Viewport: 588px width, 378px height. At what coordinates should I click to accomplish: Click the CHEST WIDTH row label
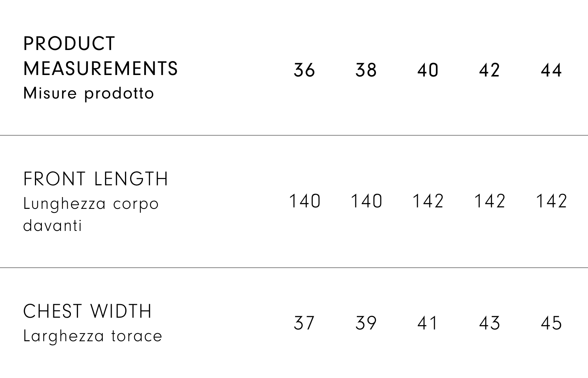(x=87, y=311)
